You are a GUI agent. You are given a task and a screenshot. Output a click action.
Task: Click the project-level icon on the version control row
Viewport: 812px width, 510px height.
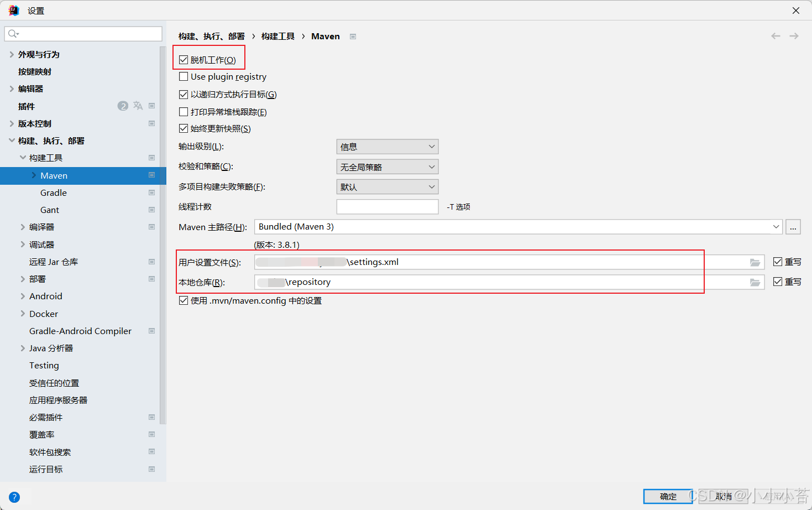click(151, 123)
